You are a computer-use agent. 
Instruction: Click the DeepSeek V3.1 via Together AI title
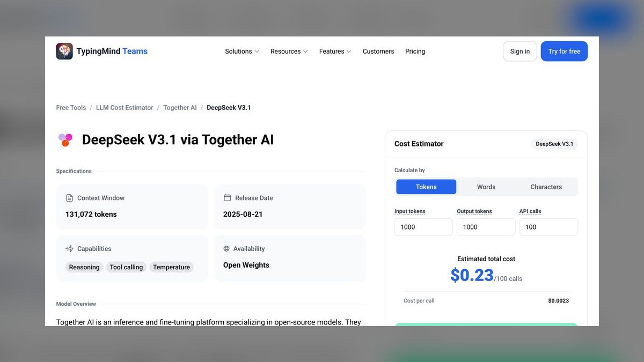tap(178, 140)
